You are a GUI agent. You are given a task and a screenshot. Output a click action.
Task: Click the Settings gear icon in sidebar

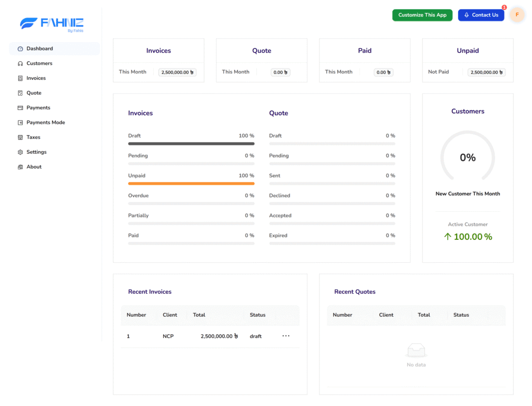[20, 152]
